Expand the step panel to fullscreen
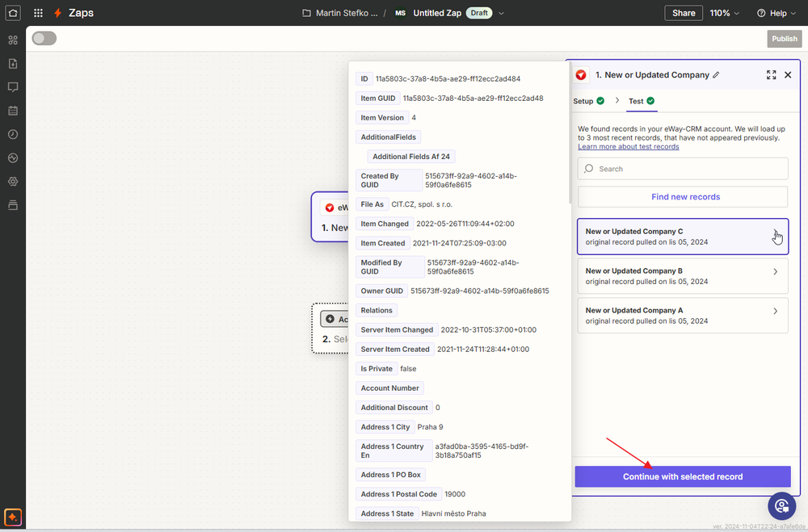 (x=771, y=75)
